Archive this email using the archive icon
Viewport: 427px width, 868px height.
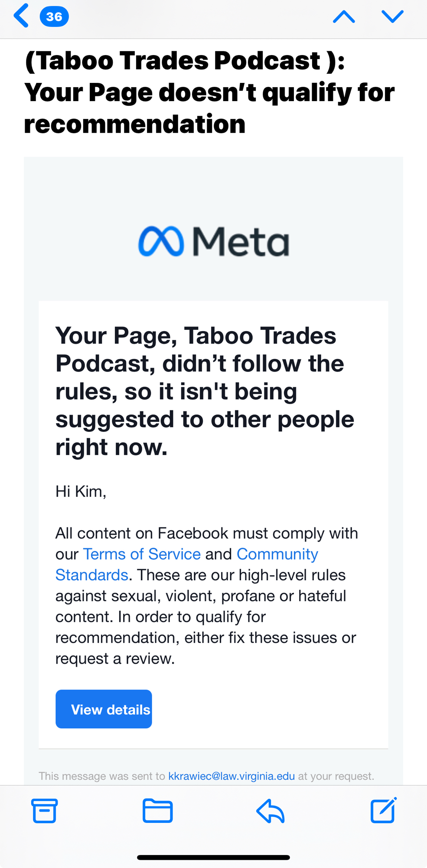coord(44,811)
